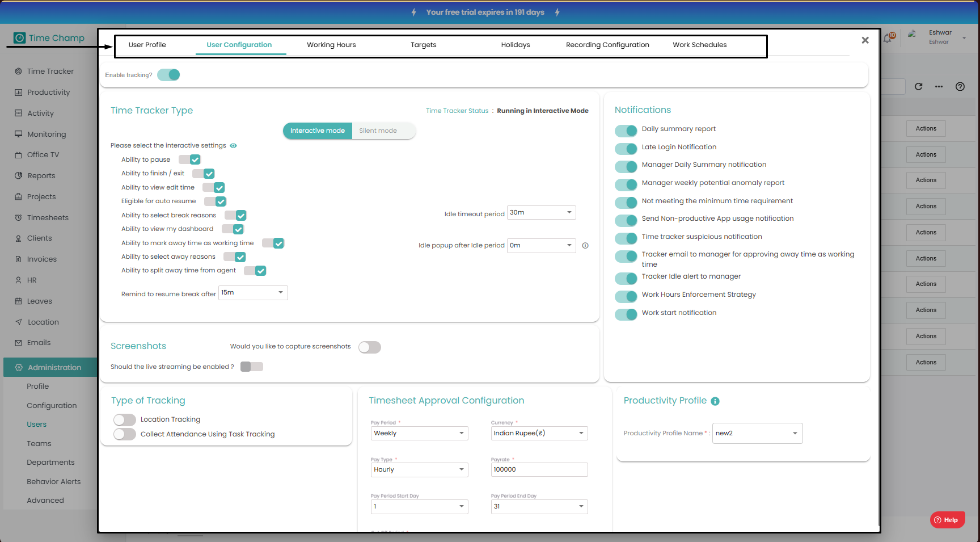Click the Productivity sidebar icon

pos(18,92)
